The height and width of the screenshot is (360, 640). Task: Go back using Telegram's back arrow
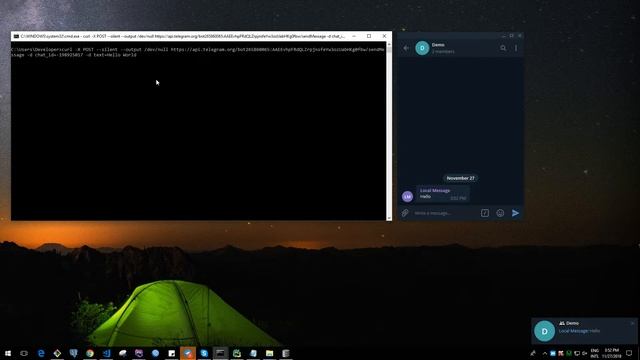406,48
